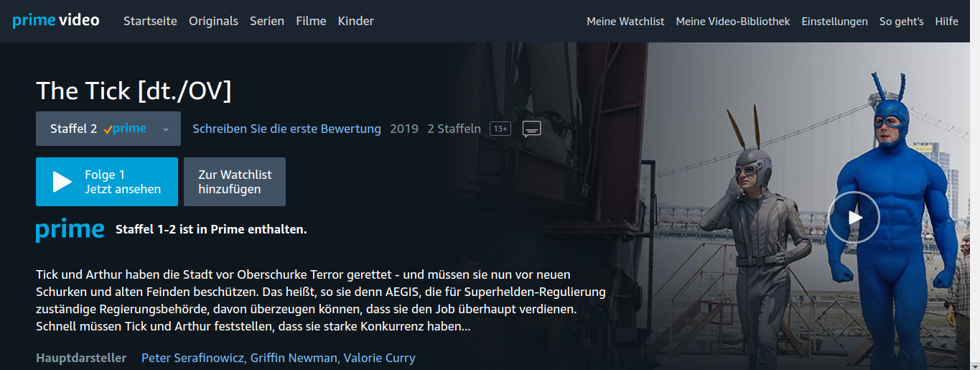Screen dimensions: 980x370
Task: Open the Staffel 2 season dropdown
Action: [108, 129]
